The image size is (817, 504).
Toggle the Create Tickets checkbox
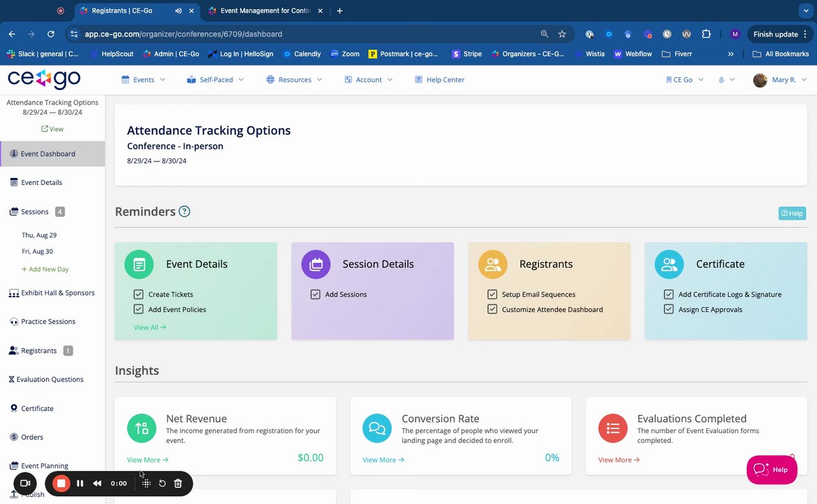click(x=139, y=294)
